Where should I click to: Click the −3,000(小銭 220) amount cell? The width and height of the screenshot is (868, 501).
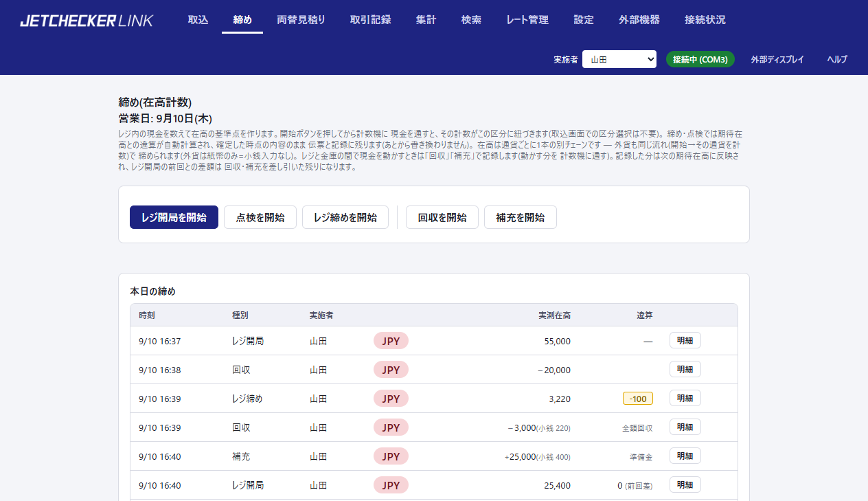[x=539, y=427]
